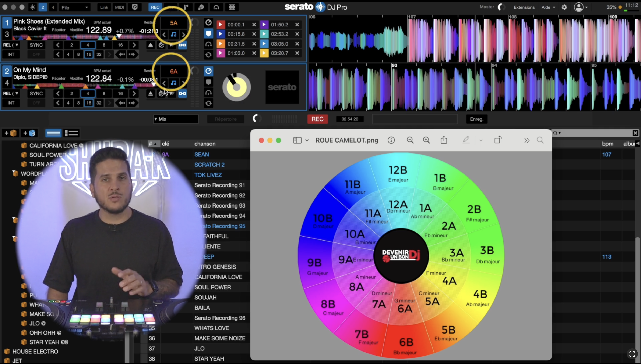
Task: Click the share icon in Preview
Action: click(x=444, y=140)
